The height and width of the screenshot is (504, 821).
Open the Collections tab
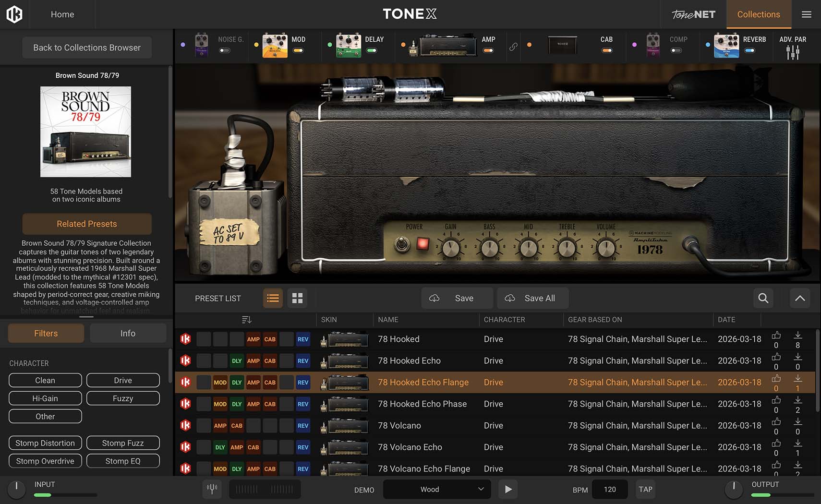758,14
